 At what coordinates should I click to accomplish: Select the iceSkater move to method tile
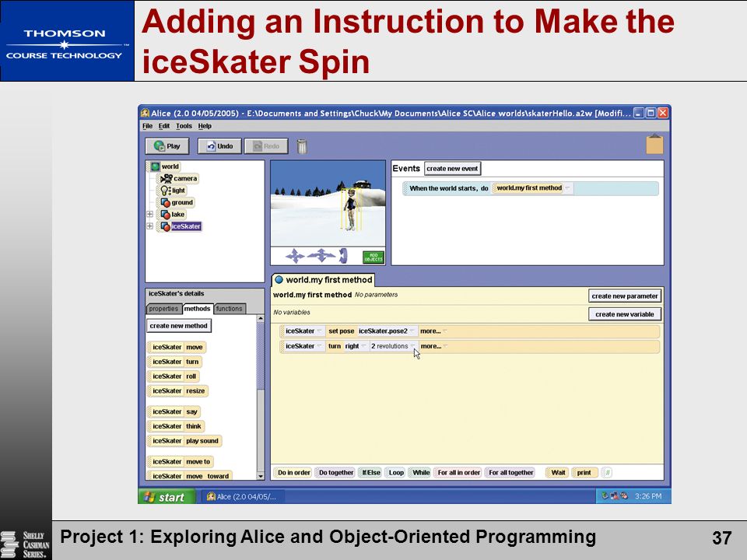point(181,461)
